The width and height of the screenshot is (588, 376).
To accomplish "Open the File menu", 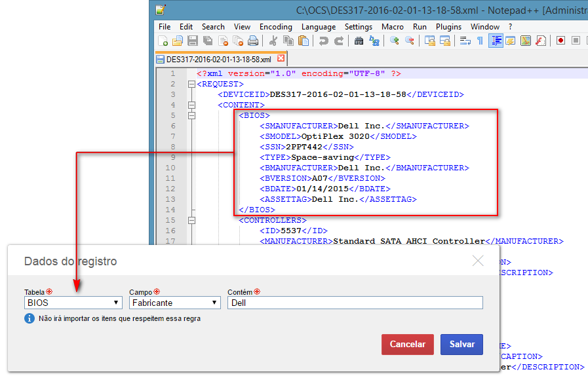I will coord(165,27).
